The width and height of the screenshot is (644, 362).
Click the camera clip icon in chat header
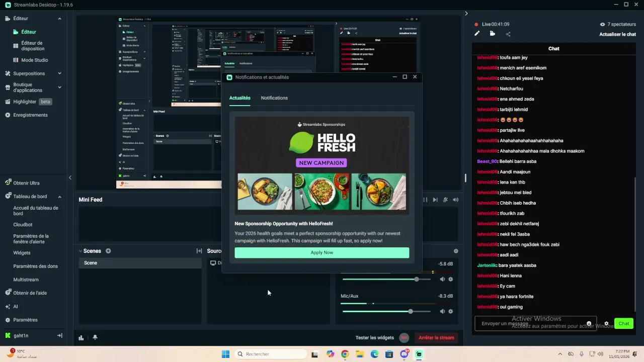[492, 34]
